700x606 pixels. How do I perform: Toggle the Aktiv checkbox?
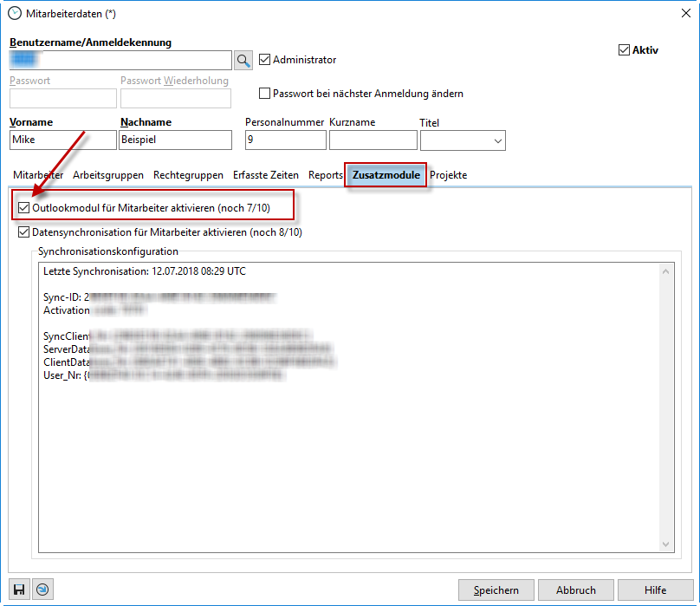[624, 50]
